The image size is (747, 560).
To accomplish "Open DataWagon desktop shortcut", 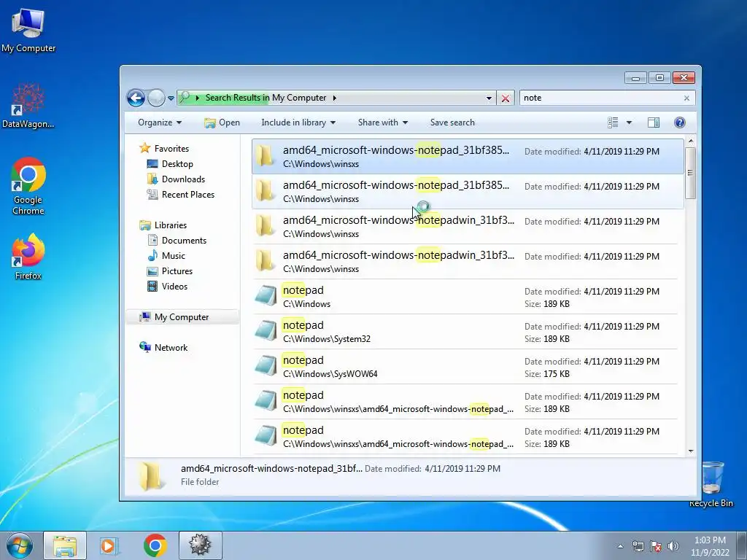I will (28, 106).
